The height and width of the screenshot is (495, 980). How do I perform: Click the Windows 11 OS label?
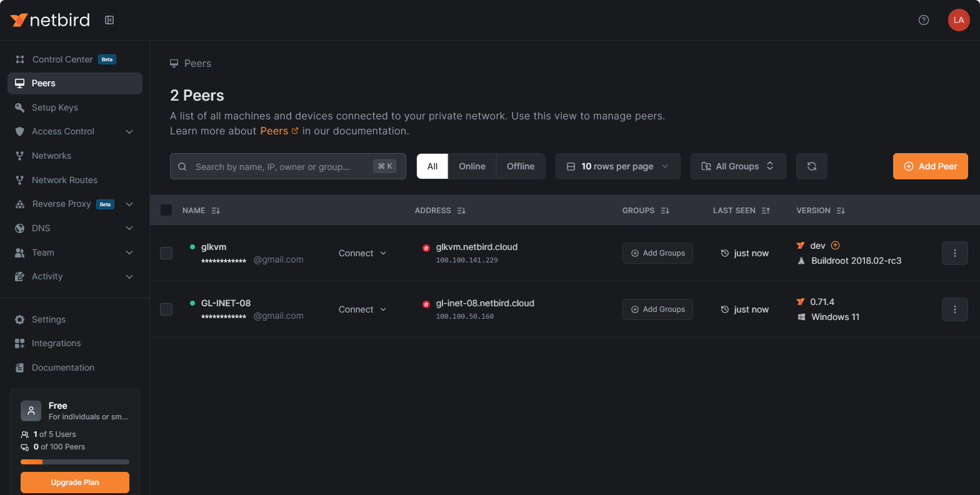(x=835, y=317)
